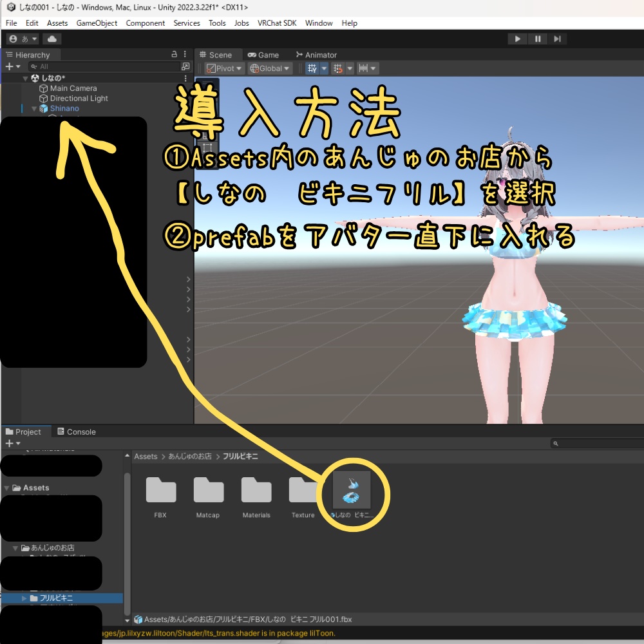Collapse the Shinano object children
Viewport: 644px width, 644px height.
click(34, 109)
